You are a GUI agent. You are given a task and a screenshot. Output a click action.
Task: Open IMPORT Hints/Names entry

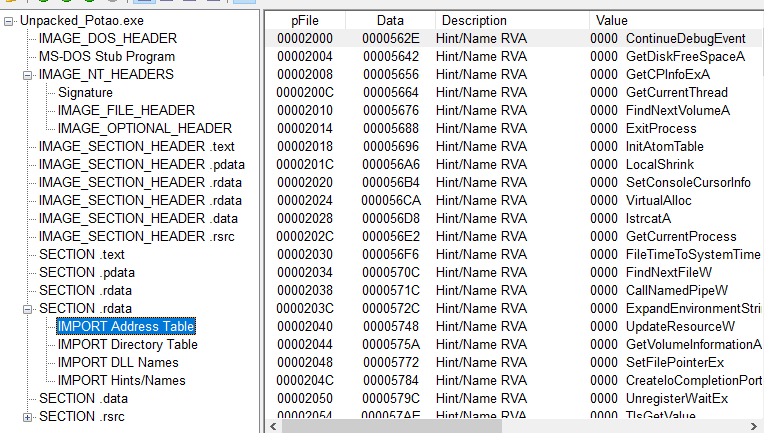click(121, 381)
